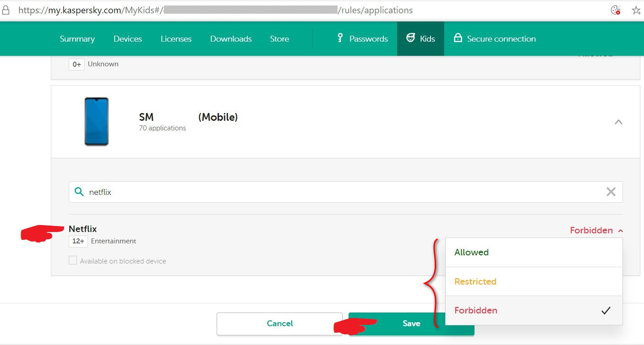
Task: Open the Store tab
Action: (279, 39)
